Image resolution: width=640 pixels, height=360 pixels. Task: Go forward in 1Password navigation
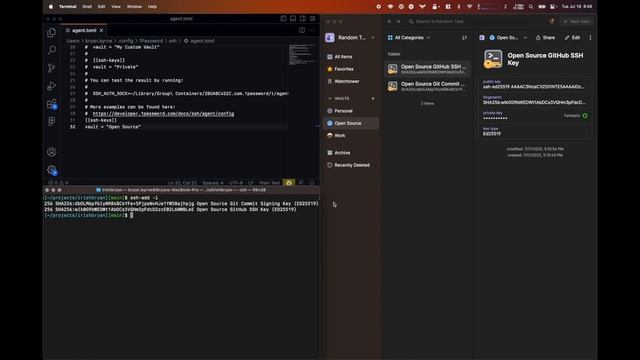(398, 21)
